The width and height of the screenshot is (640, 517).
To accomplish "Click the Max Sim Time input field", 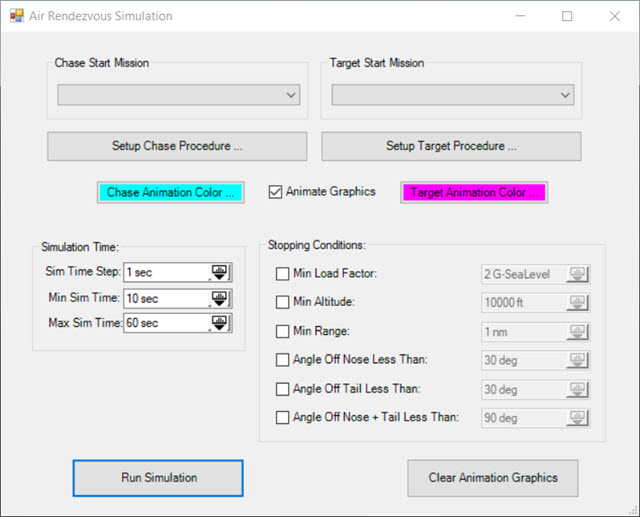I will [x=165, y=323].
